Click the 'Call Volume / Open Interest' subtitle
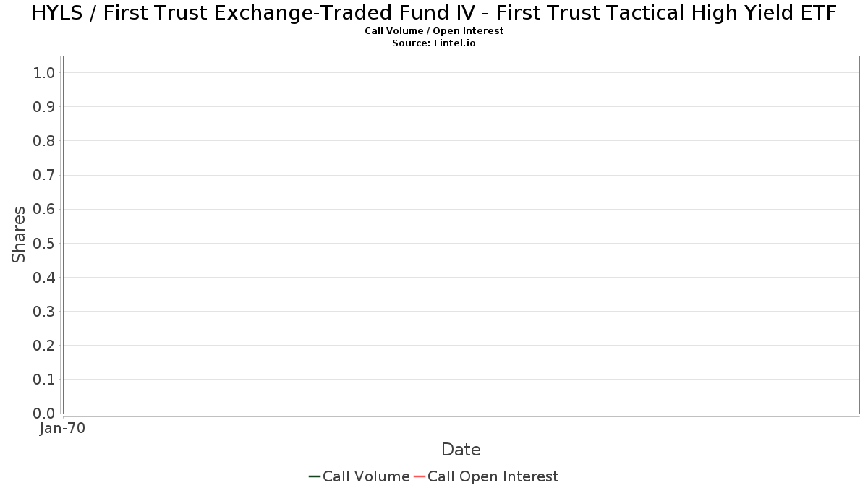Image resolution: width=868 pixels, height=488 pixels. point(434,31)
